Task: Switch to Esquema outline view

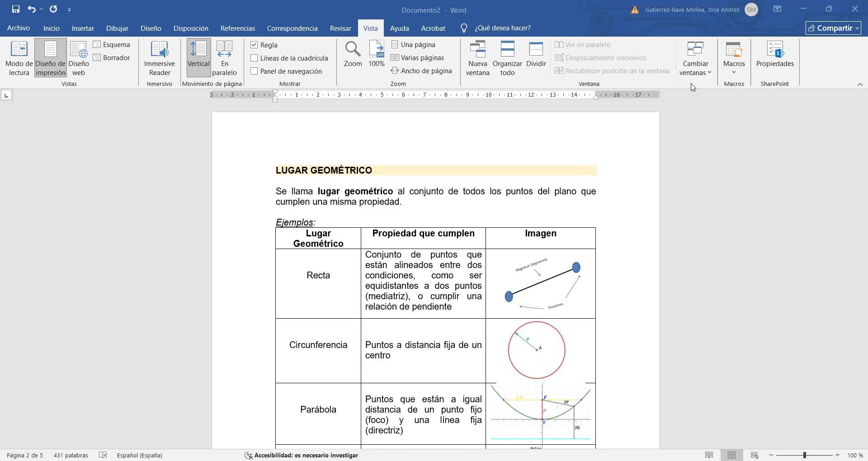Action: 112,45
